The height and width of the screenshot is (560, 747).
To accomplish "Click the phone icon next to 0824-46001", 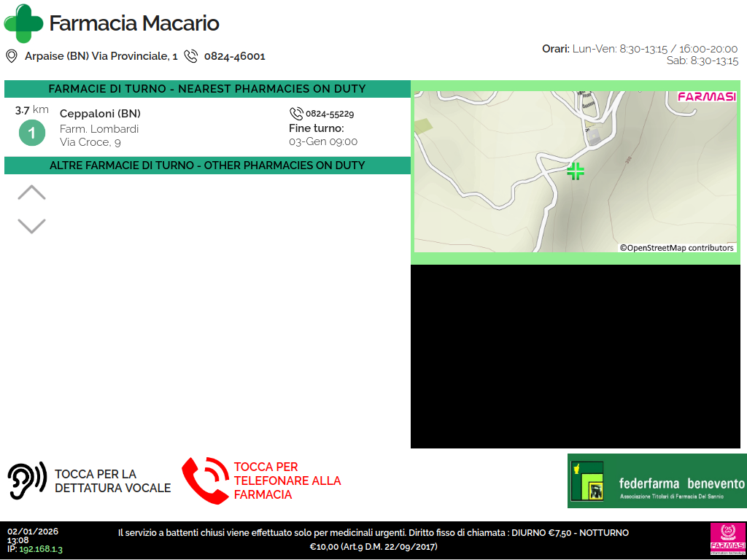I will coord(191,56).
